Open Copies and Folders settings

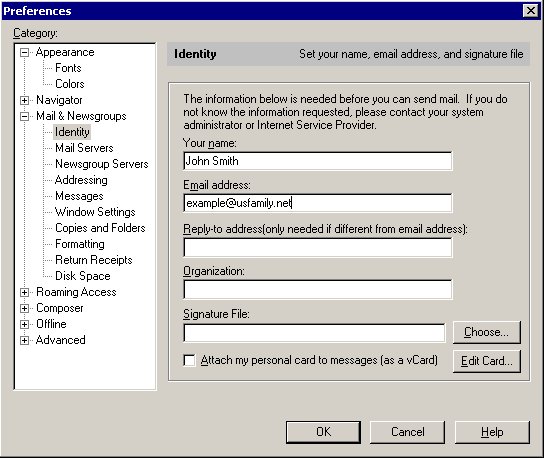(100, 228)
